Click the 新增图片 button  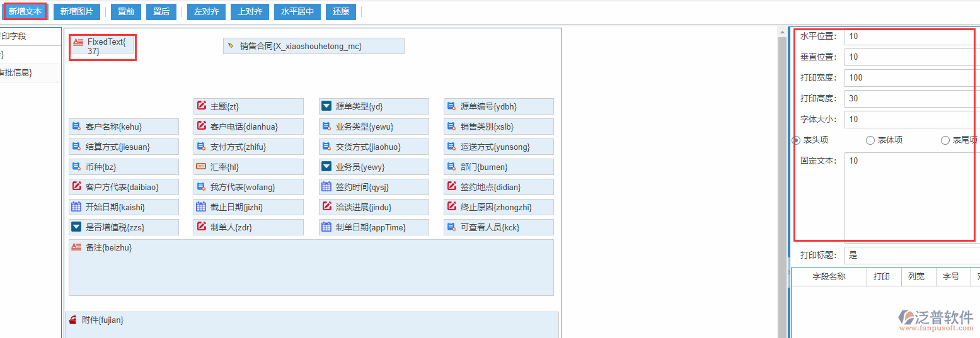[77, 11]
